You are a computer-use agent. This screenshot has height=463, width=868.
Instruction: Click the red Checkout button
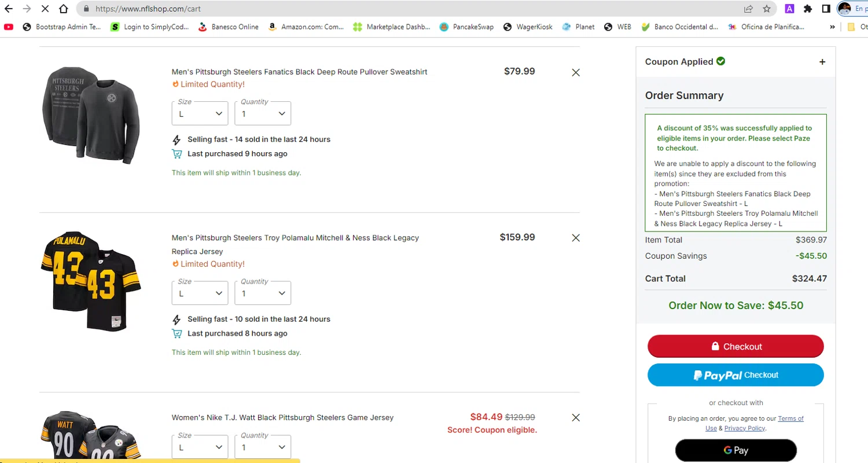click(735, 346)
